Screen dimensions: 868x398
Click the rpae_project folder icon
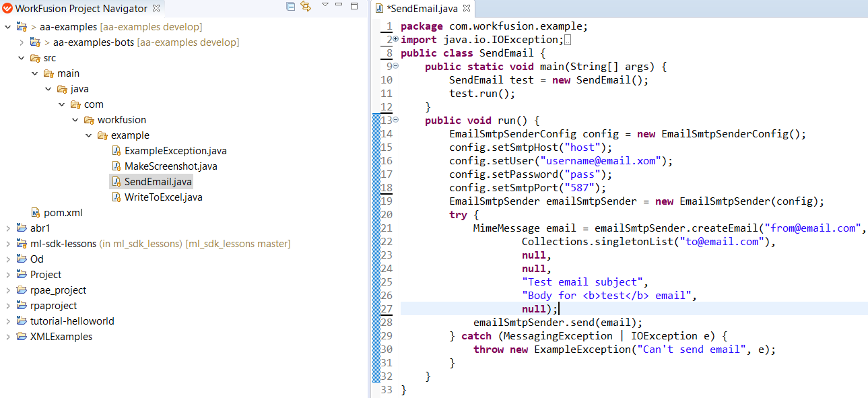tap(22, 290)
